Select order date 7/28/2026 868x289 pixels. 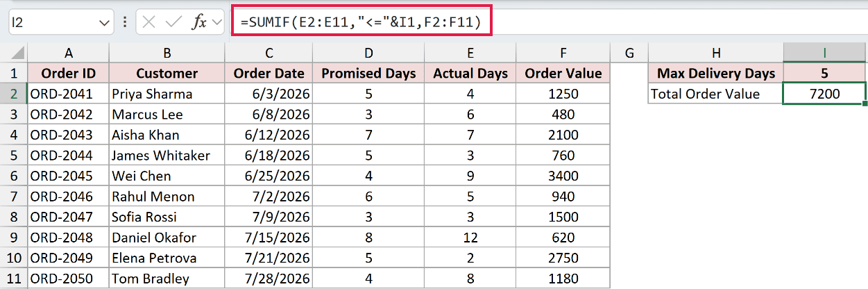[x=269, y=279]
